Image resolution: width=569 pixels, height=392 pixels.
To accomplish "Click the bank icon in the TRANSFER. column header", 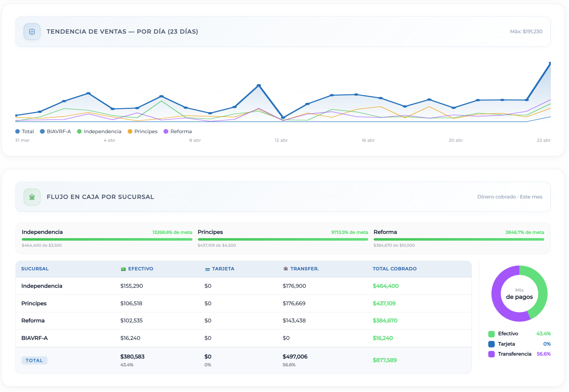I will coord(286,269).
